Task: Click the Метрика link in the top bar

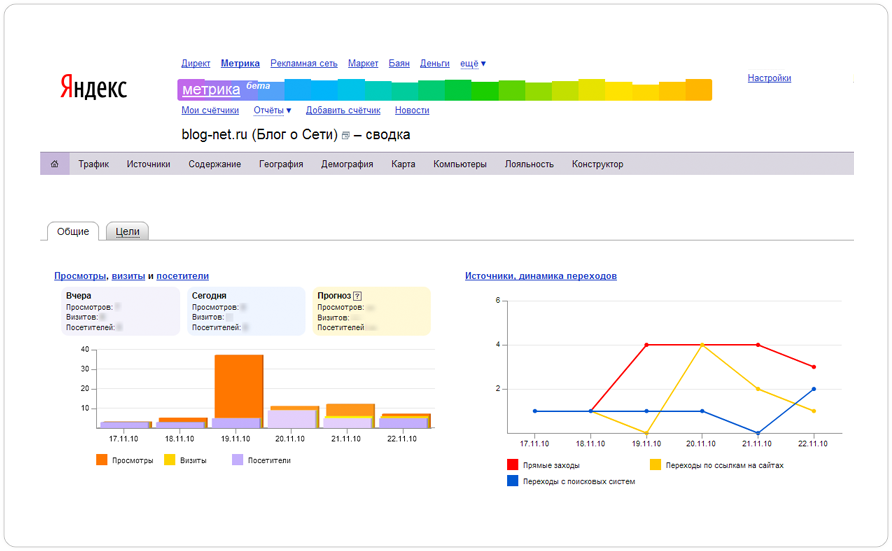Action: pos(240,64)
